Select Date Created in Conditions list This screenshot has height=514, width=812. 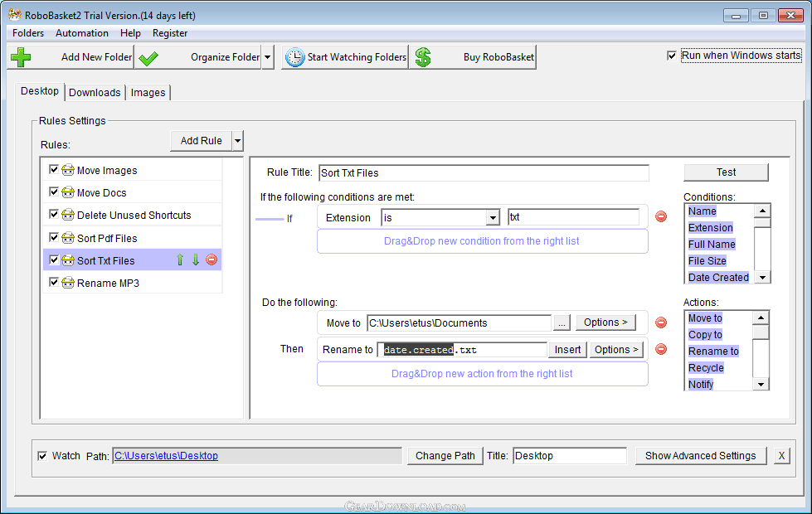click(718, 278)
